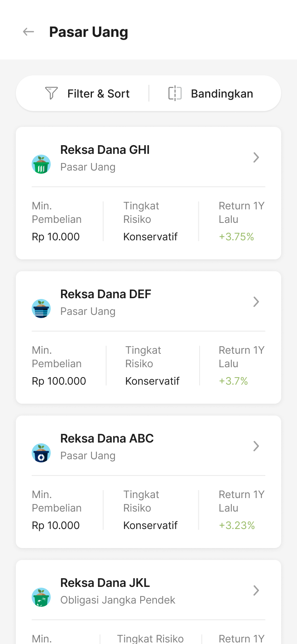The width and height of the screenshot is (297, 644).
Task: Click the compare columns icon
Action: coord(175,93)
